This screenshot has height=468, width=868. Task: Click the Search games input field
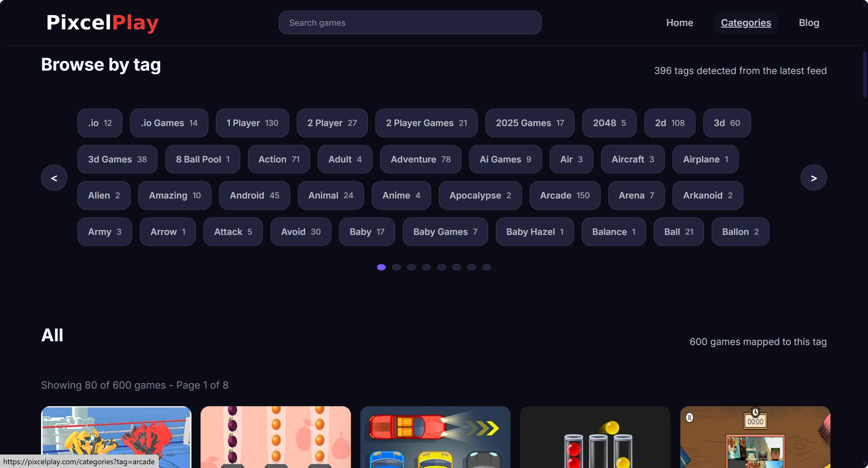(410, 23)
